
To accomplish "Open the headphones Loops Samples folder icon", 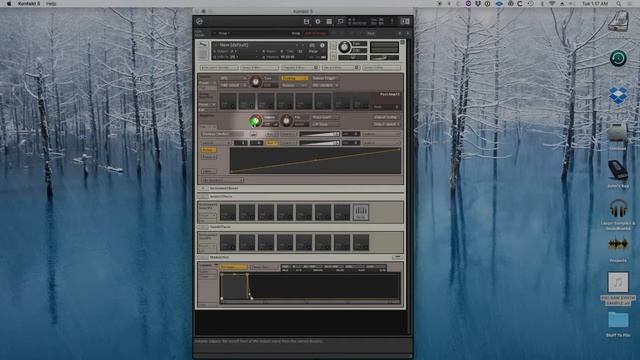I will coord(618,209).
